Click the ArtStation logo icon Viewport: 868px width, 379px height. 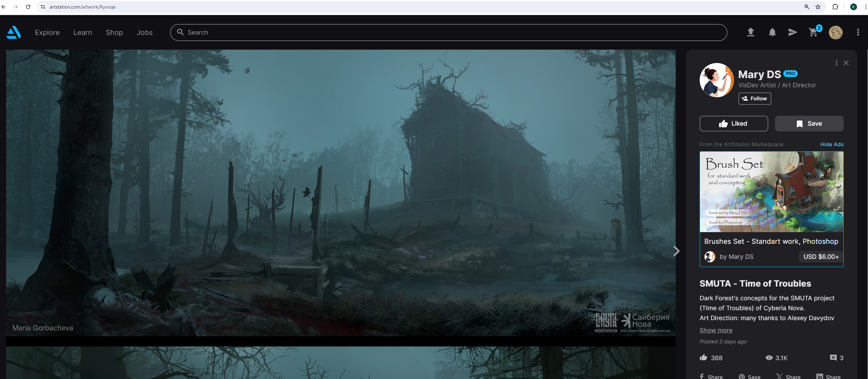click(x=14, y=33)
